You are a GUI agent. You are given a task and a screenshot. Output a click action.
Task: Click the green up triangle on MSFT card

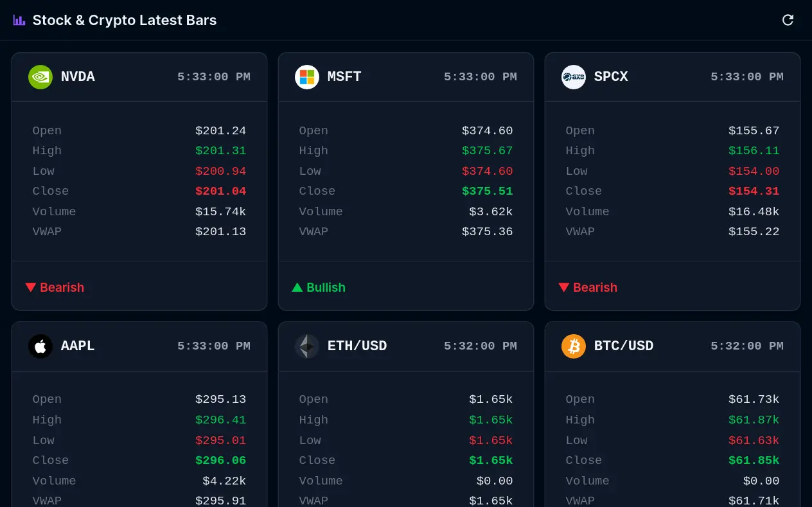coord(297,287)
